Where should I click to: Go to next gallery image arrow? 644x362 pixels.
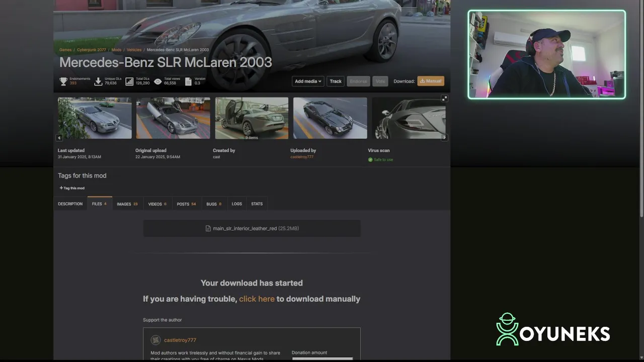tap(444, 137)
